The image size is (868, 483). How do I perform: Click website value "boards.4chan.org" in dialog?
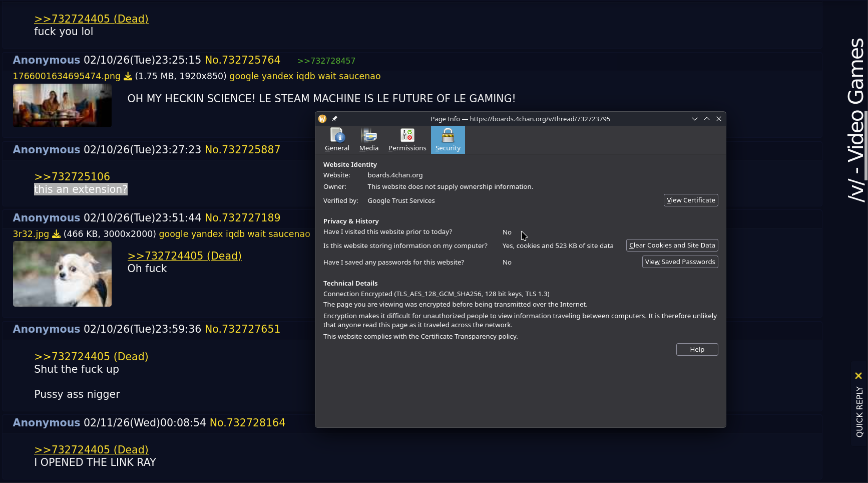tap(395, 175)
